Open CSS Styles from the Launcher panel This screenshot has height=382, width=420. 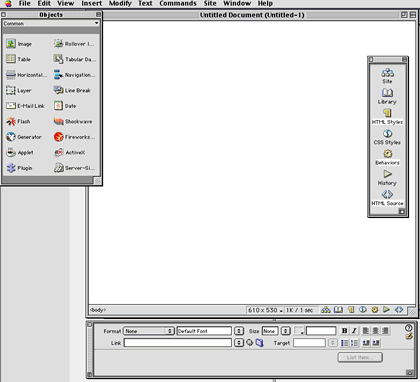[x=387, y=137]
